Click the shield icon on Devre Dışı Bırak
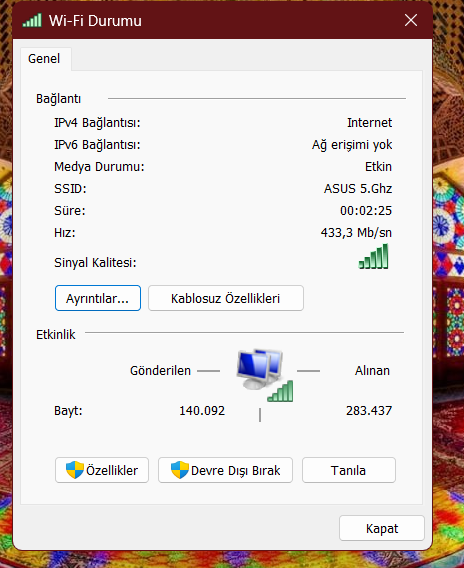The image size is (464, 568). 180,470
